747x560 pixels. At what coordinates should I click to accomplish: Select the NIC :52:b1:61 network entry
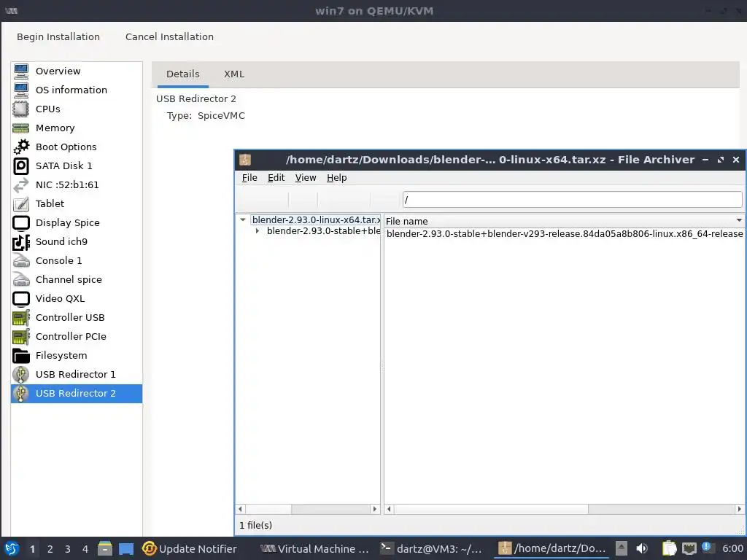coord(76,184)
